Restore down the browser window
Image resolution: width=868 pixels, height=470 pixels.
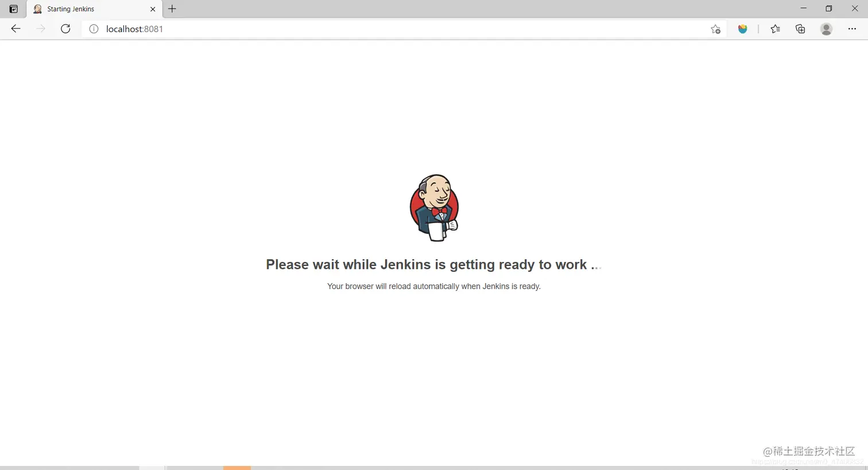coord(828,9)
